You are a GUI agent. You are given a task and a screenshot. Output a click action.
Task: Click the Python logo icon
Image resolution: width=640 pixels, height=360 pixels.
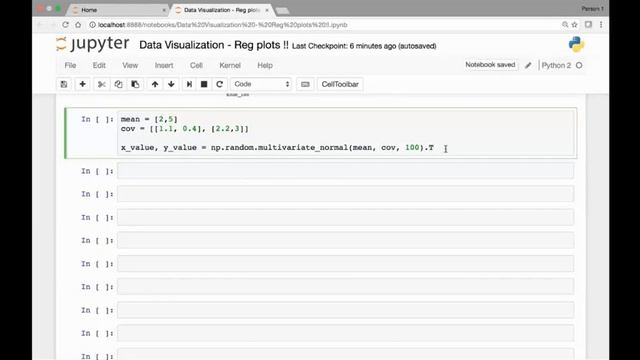pyautogui.click(x=576, y=44)
